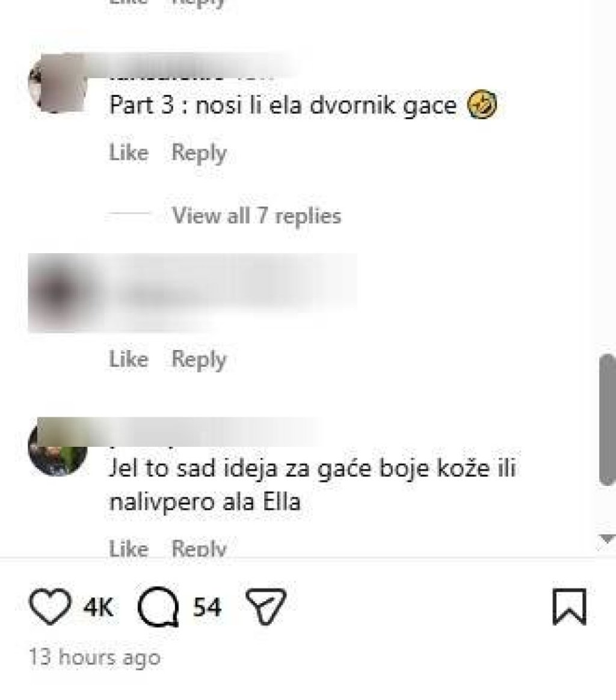Like the post with heart icon

click(x=50, y=606)
